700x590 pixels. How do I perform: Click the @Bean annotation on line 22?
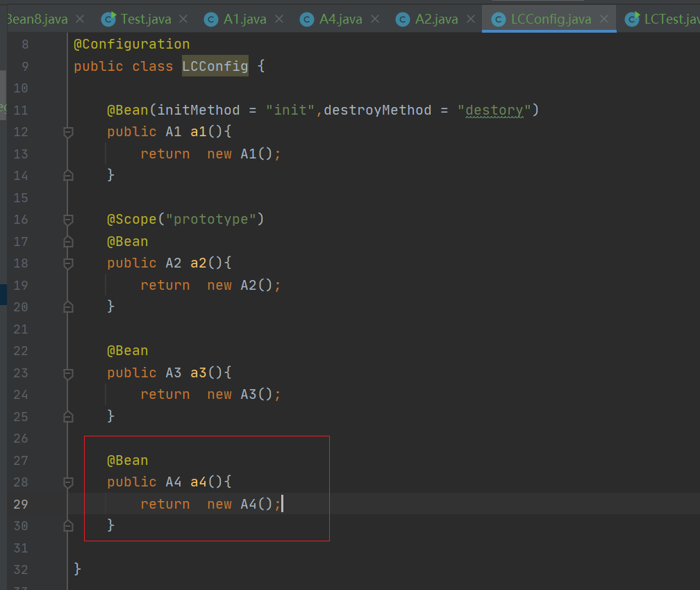tap(128, 351)
